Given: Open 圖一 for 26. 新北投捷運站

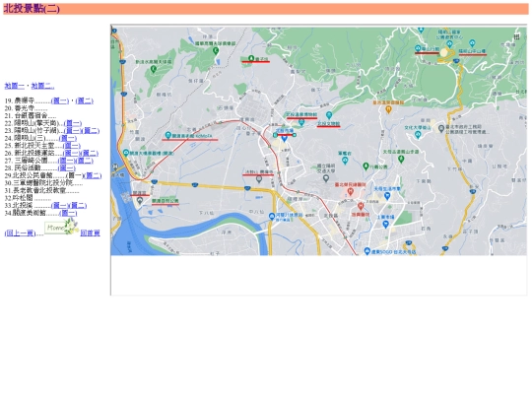Looking at the screenshot, I should click(x=72, y=153).
